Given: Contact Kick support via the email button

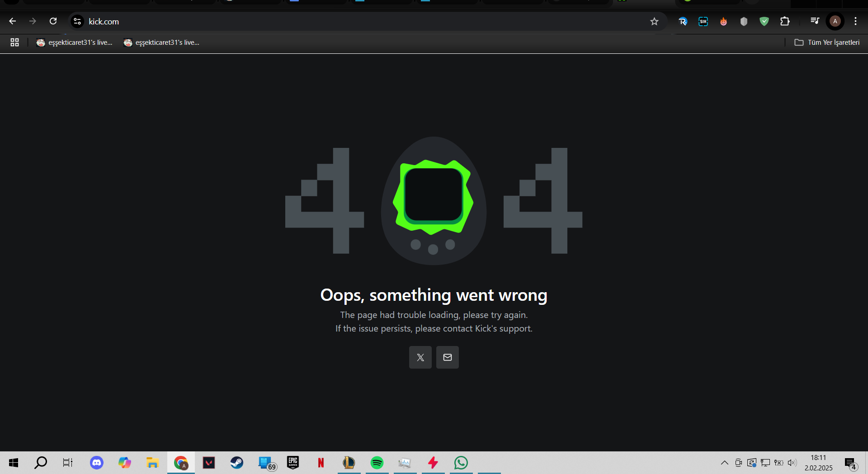Looking at the screenshot, I should (x=447, y=357).
